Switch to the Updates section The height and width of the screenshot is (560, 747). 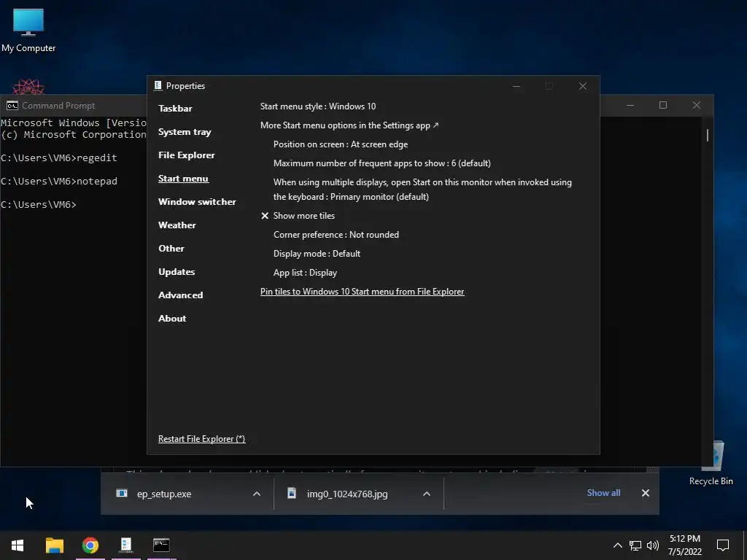coord(177,272)
